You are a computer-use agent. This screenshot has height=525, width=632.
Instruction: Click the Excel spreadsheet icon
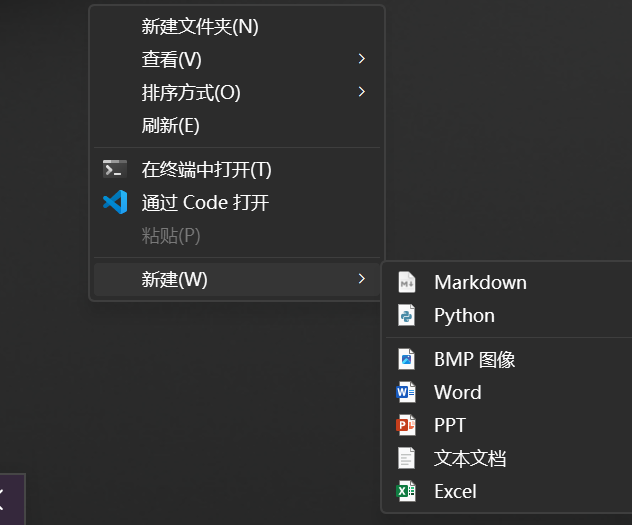point(406,491)
